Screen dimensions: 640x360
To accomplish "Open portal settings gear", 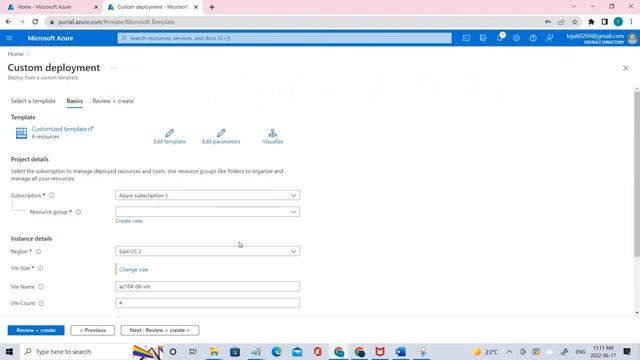I will coord(516,38).
